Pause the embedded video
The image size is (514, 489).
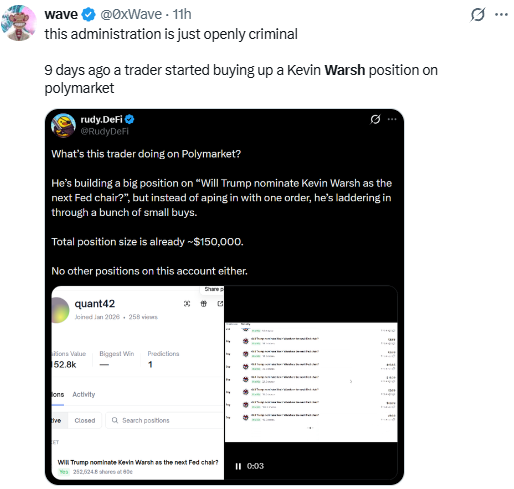point(238,466)
